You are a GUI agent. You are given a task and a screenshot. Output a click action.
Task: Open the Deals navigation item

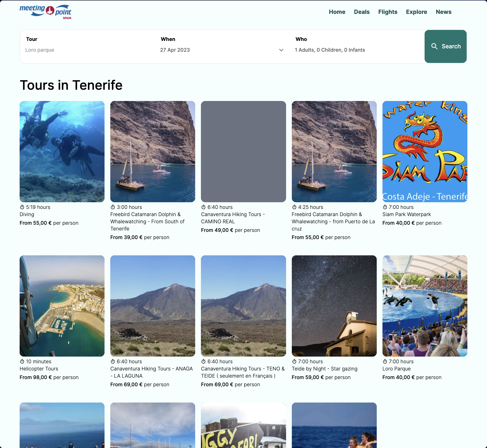pyautogui.click(x=361, y=12)
